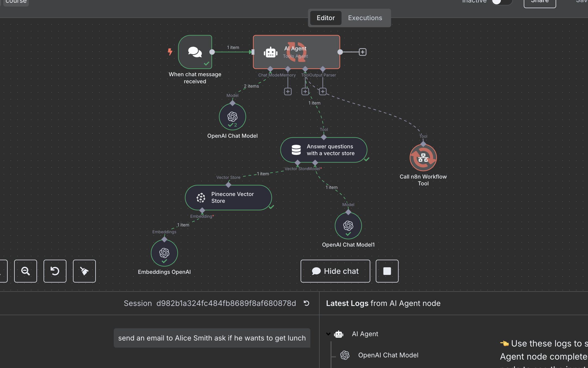
Task: Click the tidy up workflow icon
Action: click(84, 271)
